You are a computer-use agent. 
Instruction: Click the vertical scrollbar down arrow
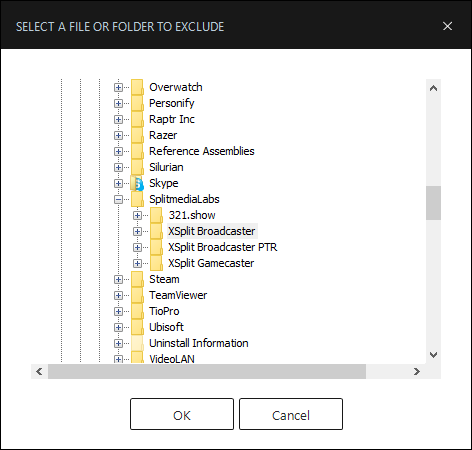[433, 355]
